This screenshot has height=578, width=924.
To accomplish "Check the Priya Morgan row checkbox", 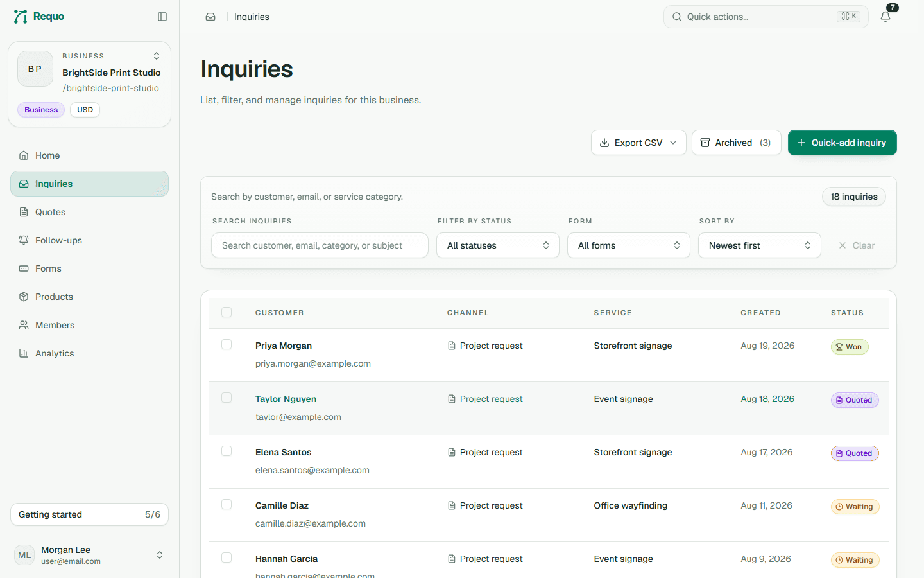I will (x=227, y=344).
